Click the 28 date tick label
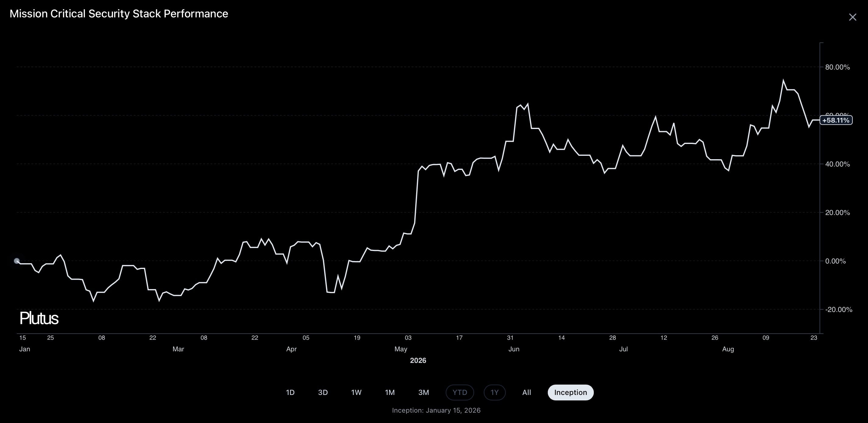This screenshot has width=868, height=423. (613, 338)
